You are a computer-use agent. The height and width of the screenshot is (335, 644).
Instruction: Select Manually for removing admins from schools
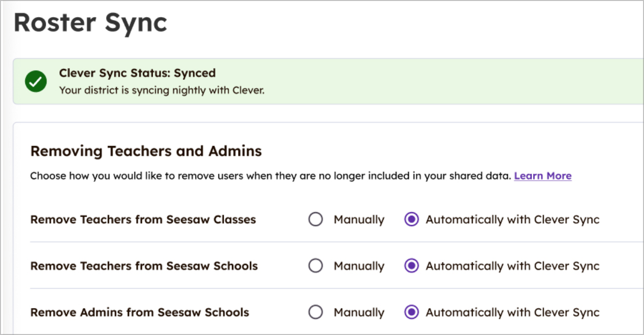click(x=316, y=312)
